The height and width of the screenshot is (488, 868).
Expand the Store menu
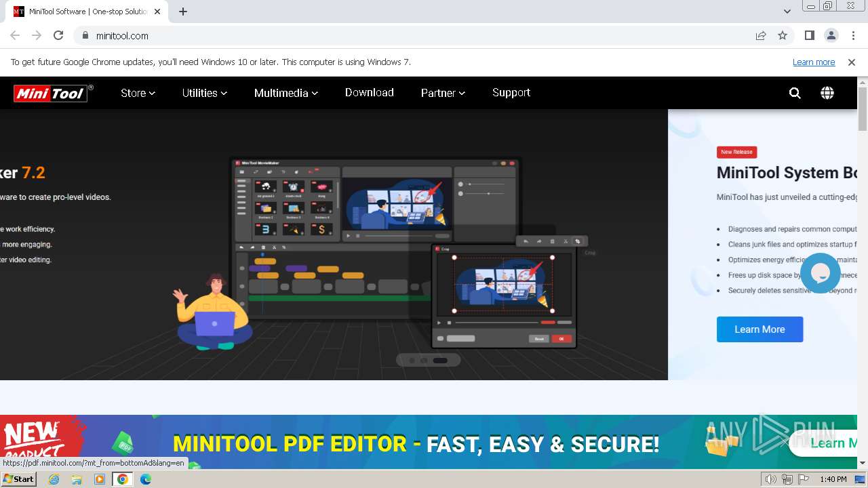[x=138, y=93]
